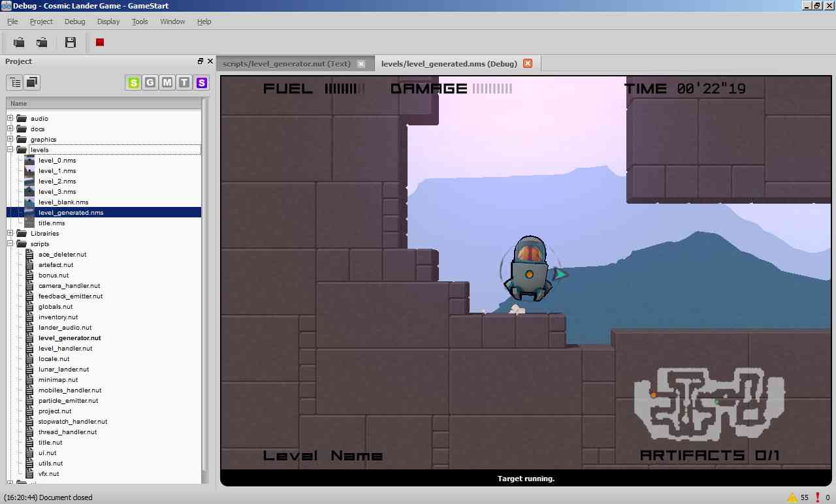This screenshot has width=836, height=504.
Task: Click the warnings count in status bar
Action: coord(798,497)
